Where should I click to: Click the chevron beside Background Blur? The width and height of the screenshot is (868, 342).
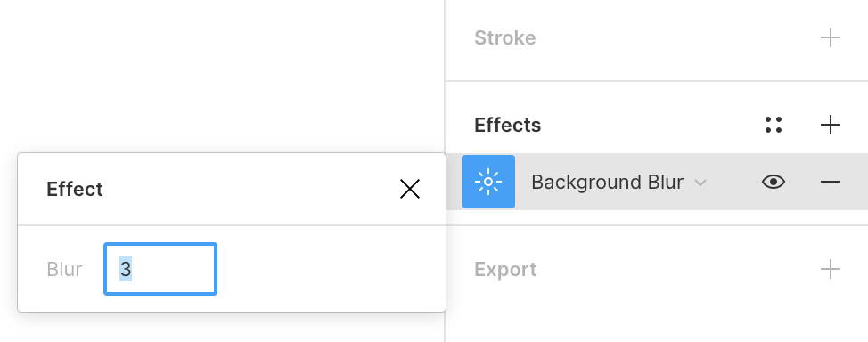point(700,183)
